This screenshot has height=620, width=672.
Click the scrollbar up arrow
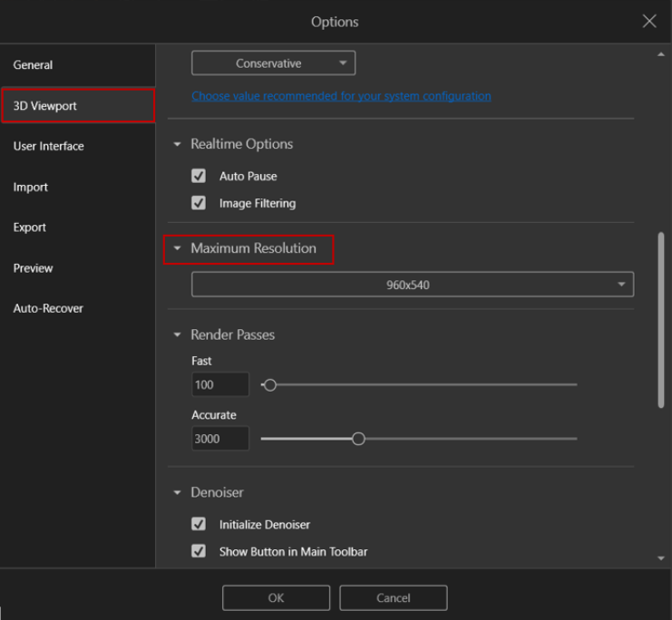tap(660, 55)
